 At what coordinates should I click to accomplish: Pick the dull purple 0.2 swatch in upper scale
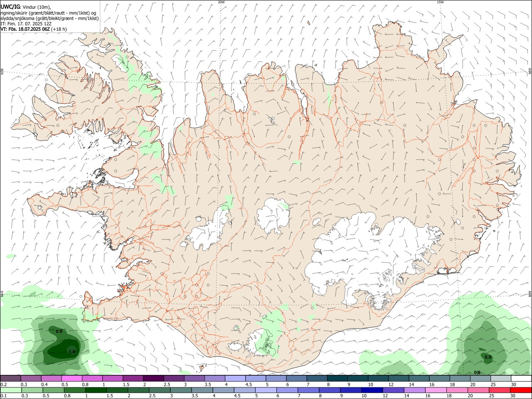pyautogui.click(x=10, y=378)
